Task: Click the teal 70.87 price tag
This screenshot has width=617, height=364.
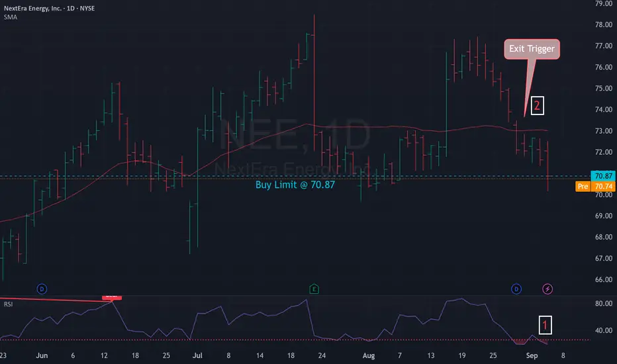Action: (603, 176)
